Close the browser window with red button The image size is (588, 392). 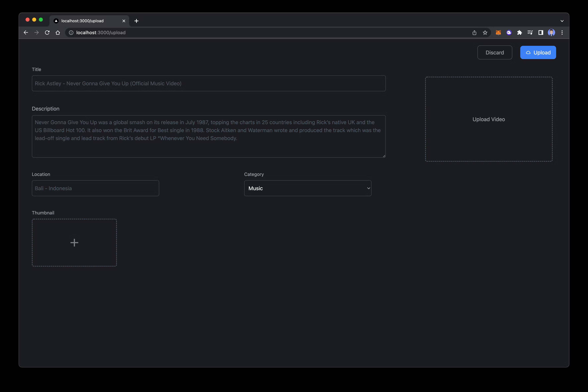(28, 20)
